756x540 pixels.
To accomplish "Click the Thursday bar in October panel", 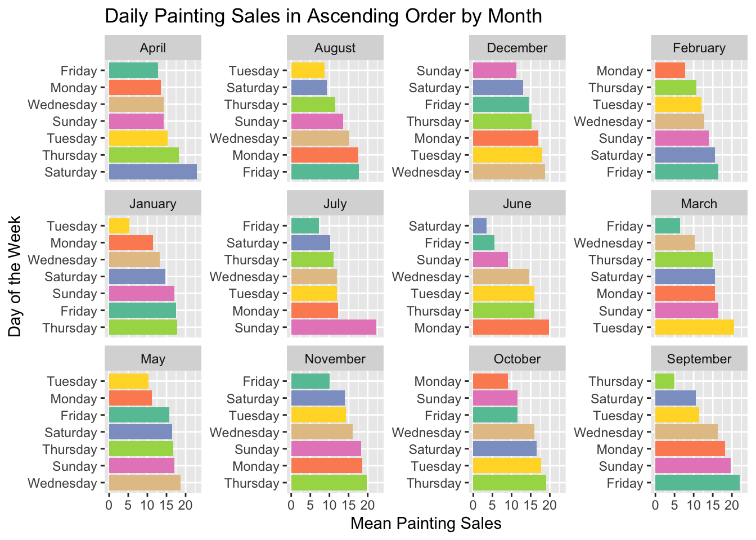I will pos(510,483).
